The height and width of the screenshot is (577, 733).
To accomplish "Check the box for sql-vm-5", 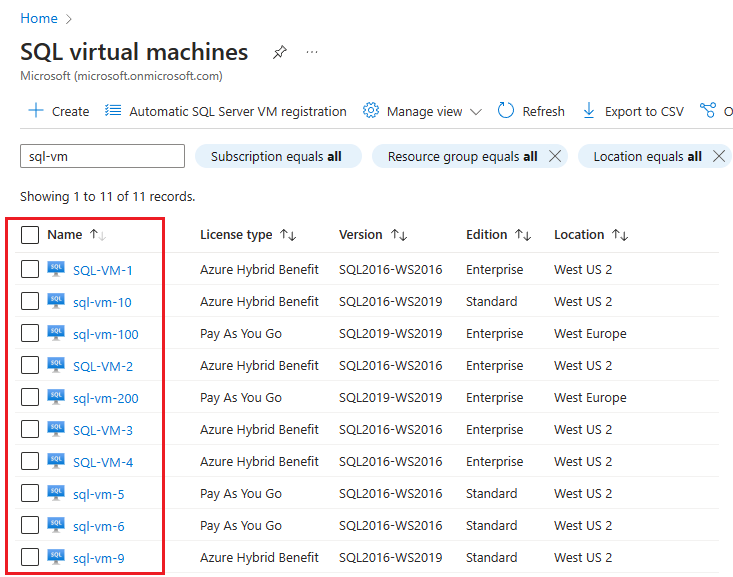I will [x=30, y=493].
